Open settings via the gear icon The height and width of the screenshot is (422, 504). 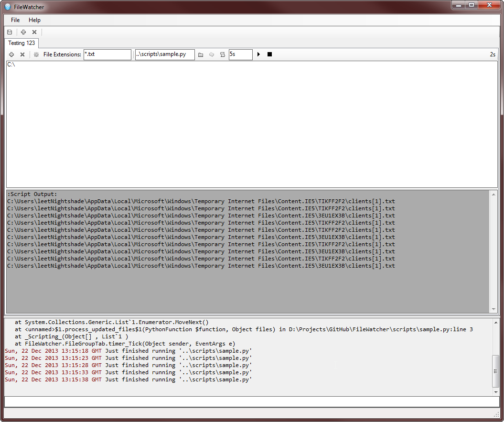[x=36, y=54]
